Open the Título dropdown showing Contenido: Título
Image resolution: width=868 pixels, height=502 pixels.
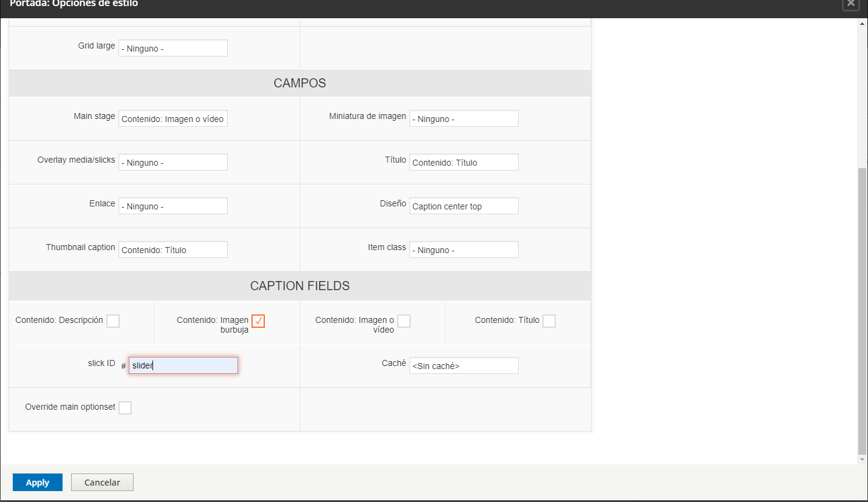click(x=463, y=162)
